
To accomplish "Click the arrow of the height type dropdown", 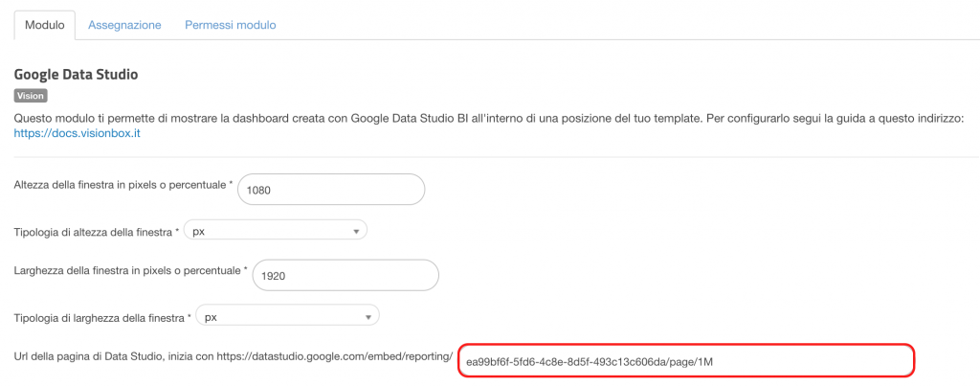I will (x=356, y=231).
